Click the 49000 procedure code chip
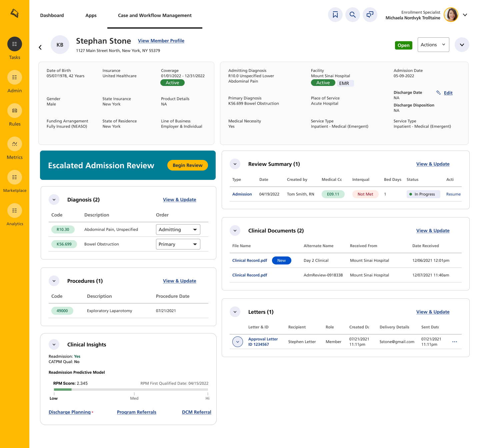 pyautogui.click(x=62, y=311)
